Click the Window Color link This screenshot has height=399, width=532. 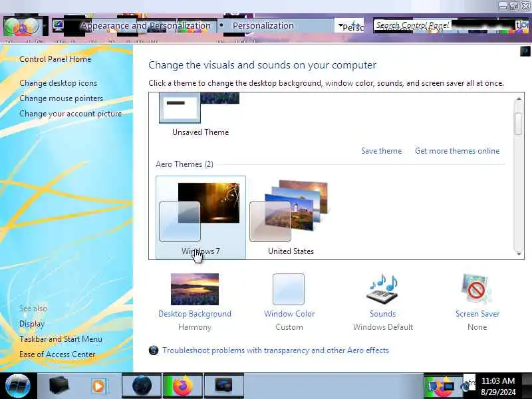[289, 314]
